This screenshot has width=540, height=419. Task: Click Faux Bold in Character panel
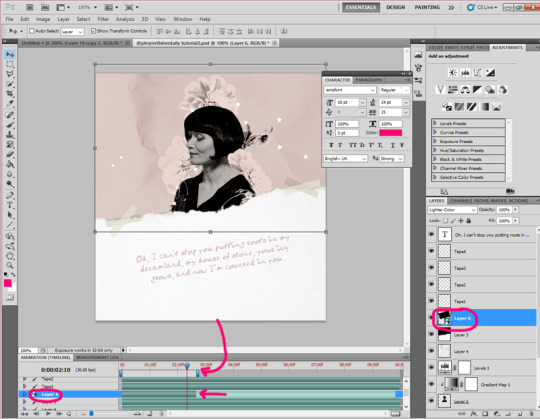pos(331,145)
